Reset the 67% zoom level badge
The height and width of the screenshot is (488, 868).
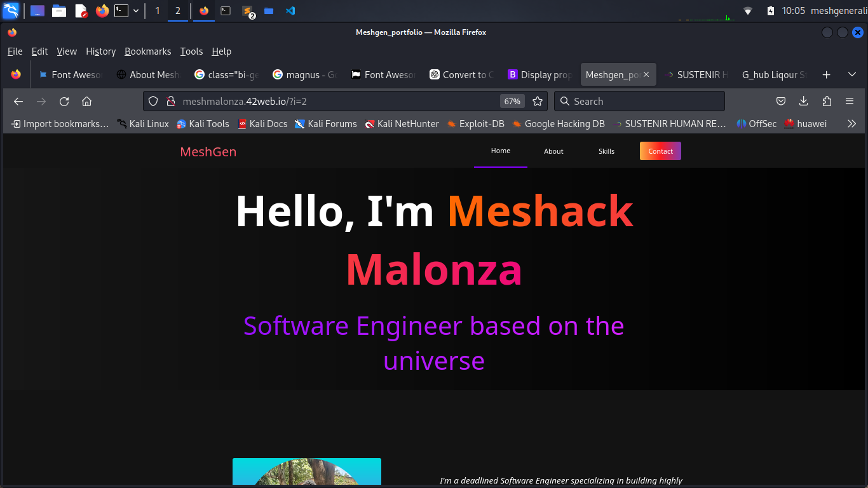coord(512,101)
